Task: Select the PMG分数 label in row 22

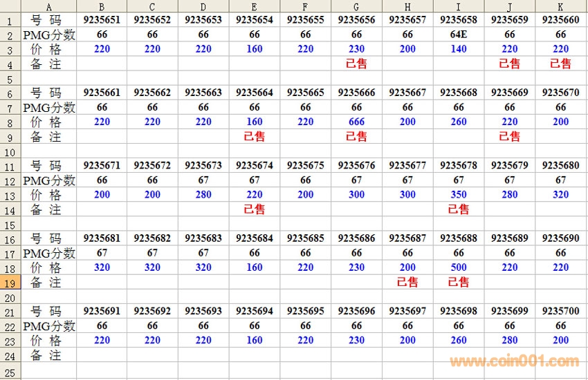Action: pos(48,325)
